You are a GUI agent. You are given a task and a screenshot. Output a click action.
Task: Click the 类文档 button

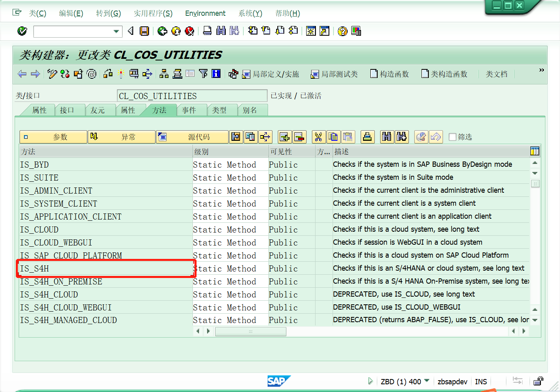496,74
